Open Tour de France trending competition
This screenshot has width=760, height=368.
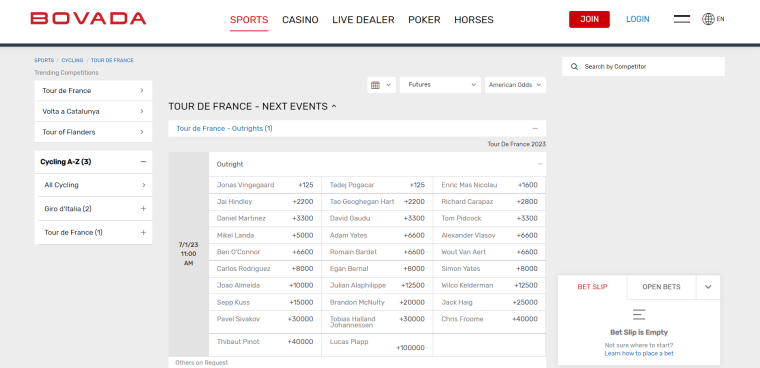click(x=93, y=91)
